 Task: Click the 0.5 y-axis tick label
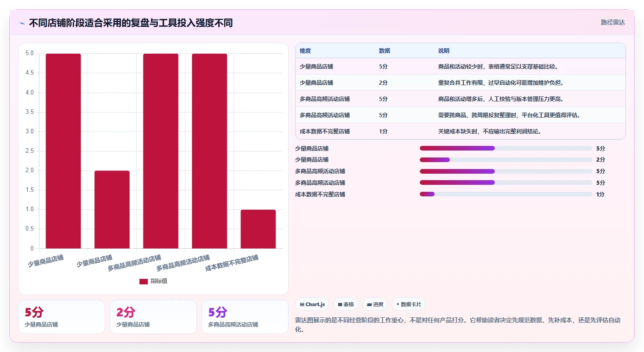(29, 229)
